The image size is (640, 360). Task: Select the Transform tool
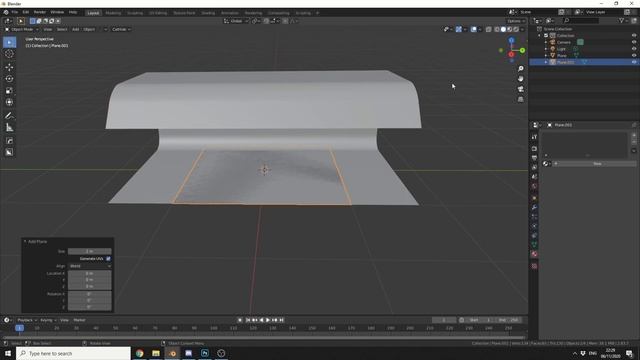click(9, 102)
